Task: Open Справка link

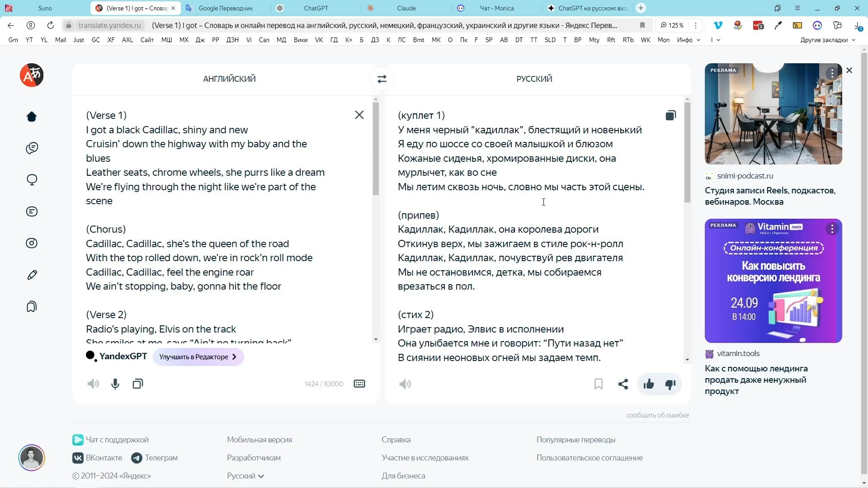Action: pos(396,440)
